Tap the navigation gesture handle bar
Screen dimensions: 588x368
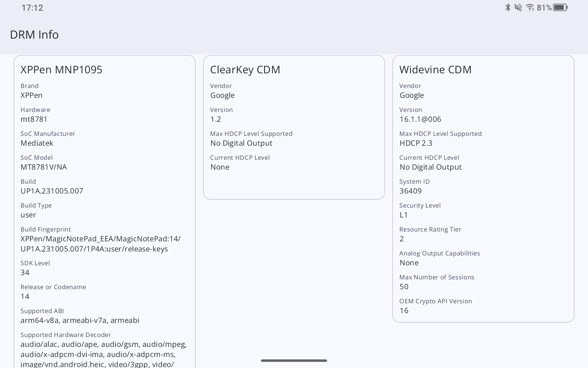[294, 361]
